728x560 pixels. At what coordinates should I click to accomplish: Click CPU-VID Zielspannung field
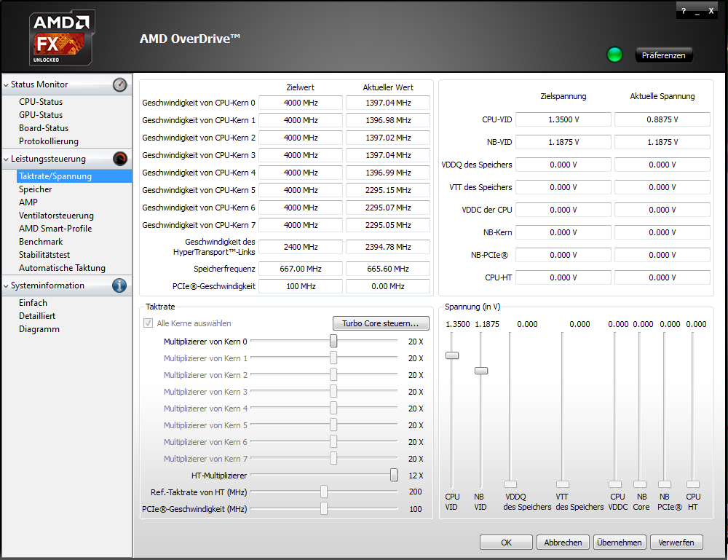[x=563, y=119]
